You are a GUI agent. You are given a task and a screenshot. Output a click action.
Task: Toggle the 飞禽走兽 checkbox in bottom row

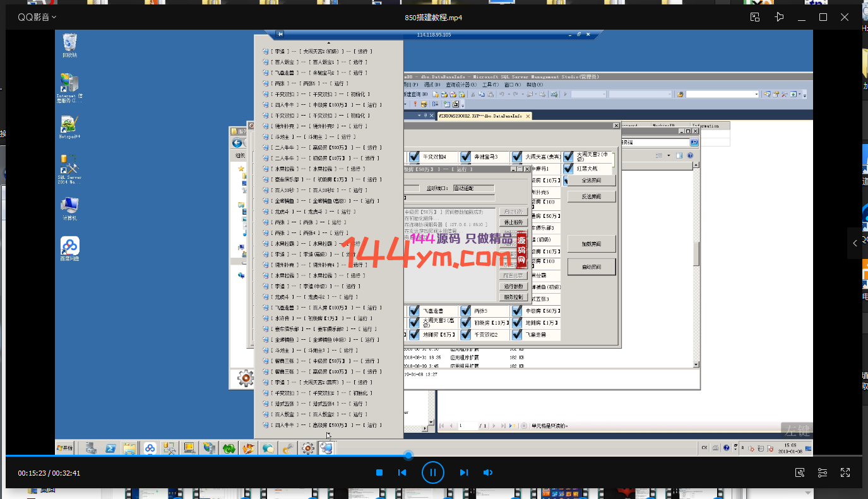(x=414, y=311)
